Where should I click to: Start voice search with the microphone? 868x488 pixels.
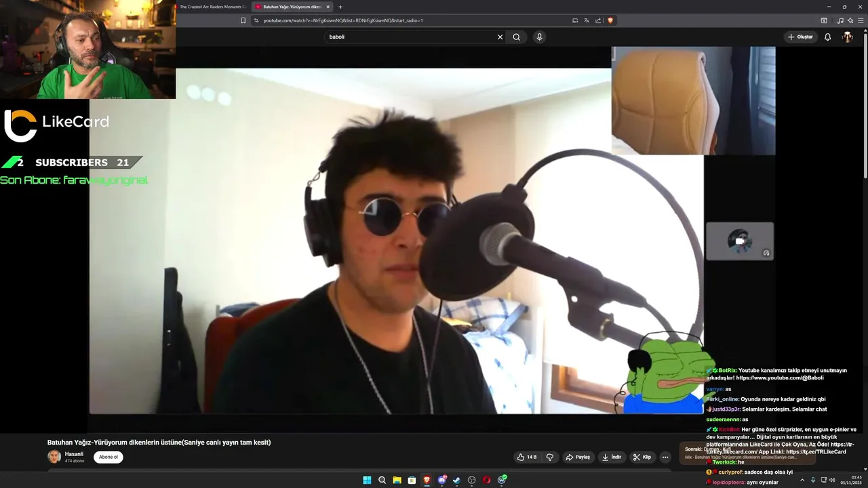click(x=539, y=37)
